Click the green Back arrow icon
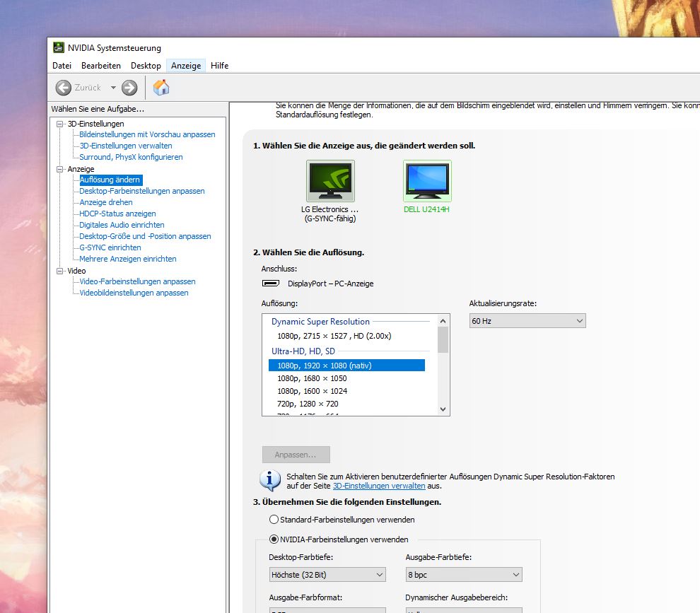This screenshot has height=613, width=700. 64,88
